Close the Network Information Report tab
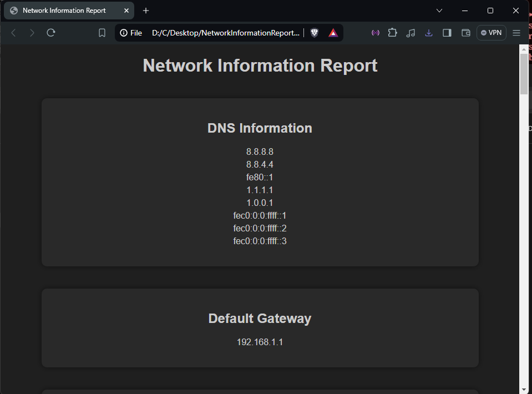 (127, 11)
